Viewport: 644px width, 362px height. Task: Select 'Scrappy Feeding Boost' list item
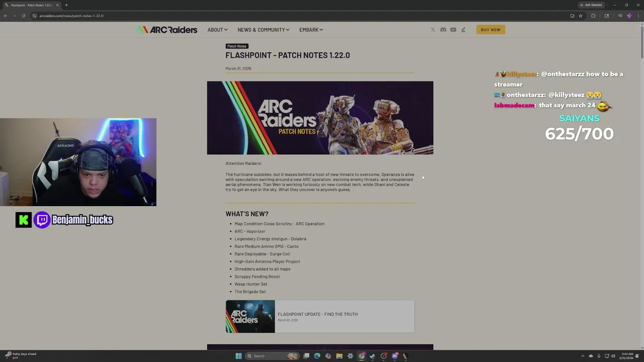257,277
